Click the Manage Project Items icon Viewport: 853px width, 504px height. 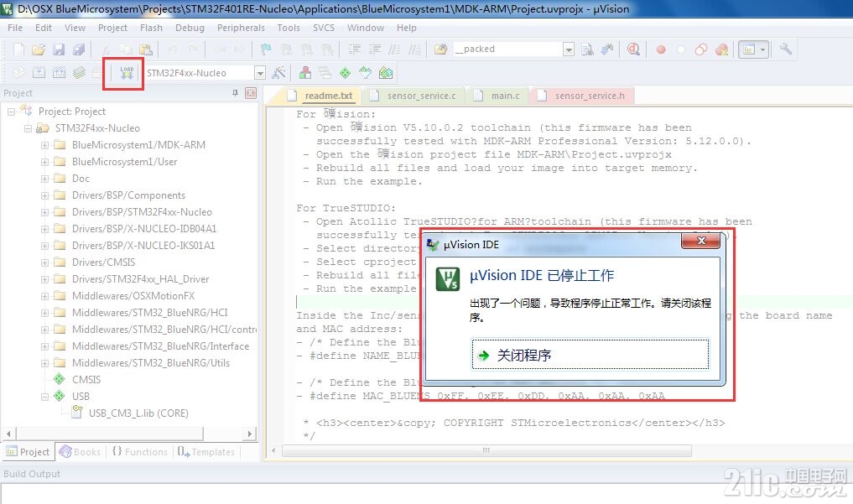coord(305,73)
